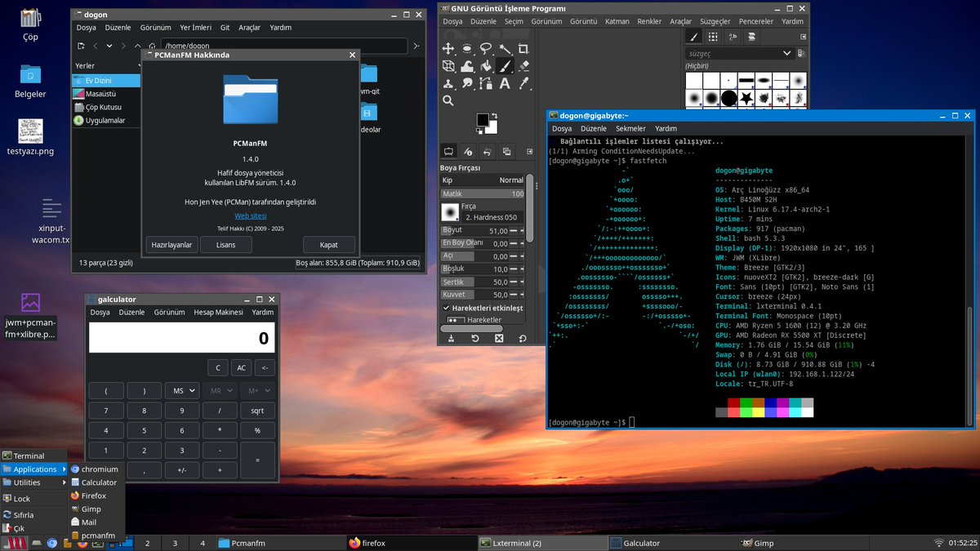980x551 pixels.
Task: Open the Patterns tab in GIMP dock
Action: [x=713, y=37]
